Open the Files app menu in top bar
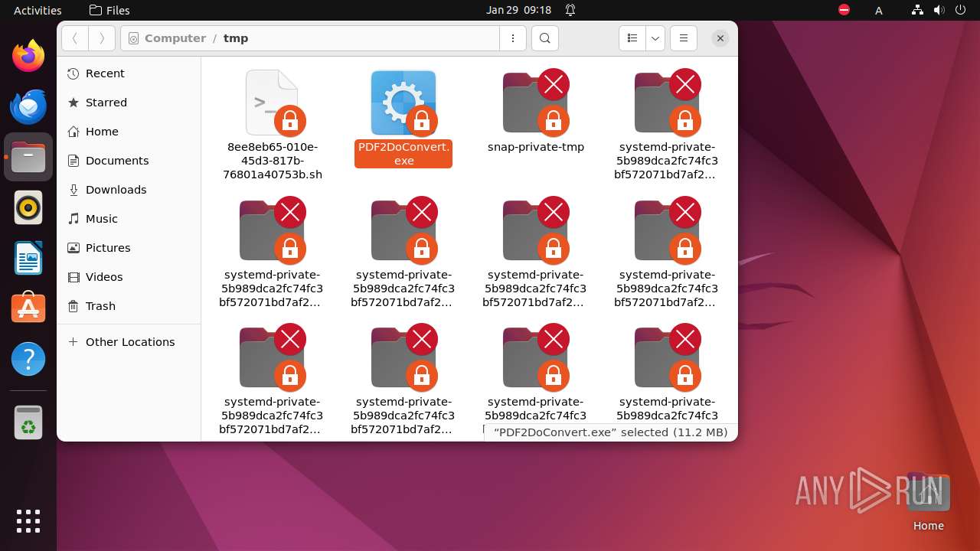Screen dimensions: 980x551 point(109,10)
